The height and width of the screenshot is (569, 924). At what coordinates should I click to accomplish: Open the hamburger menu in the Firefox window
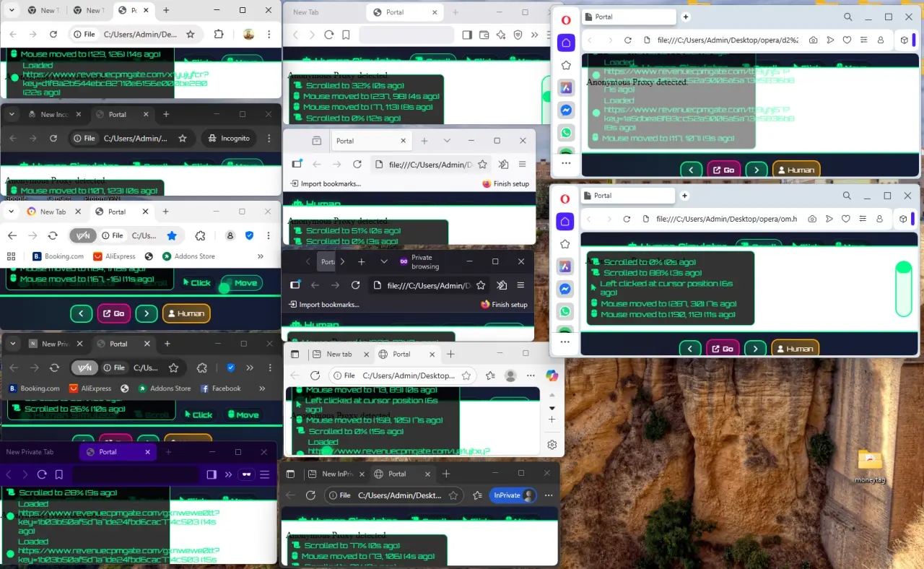click(x=522, y=165)
